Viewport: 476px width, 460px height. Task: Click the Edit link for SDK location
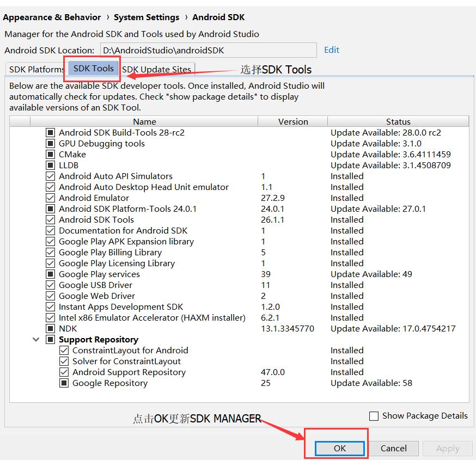332,50
